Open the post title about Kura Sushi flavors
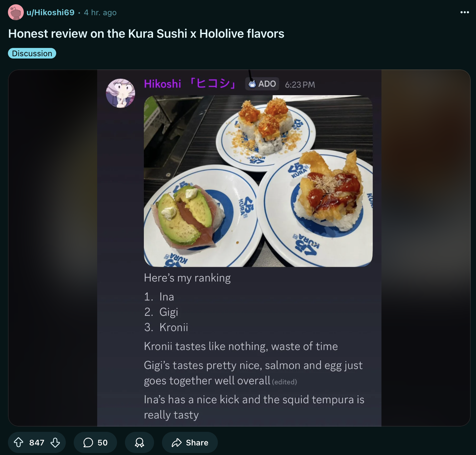The height and width of the screenshot is (455, 476). (146, 34)
